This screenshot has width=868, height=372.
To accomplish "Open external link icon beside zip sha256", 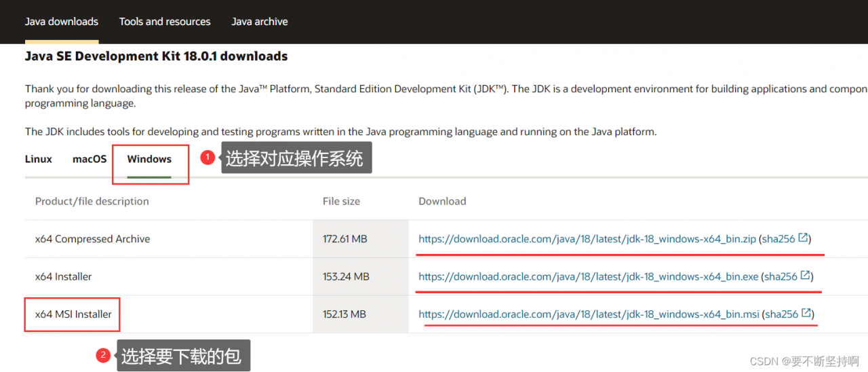I will point(803,238).
